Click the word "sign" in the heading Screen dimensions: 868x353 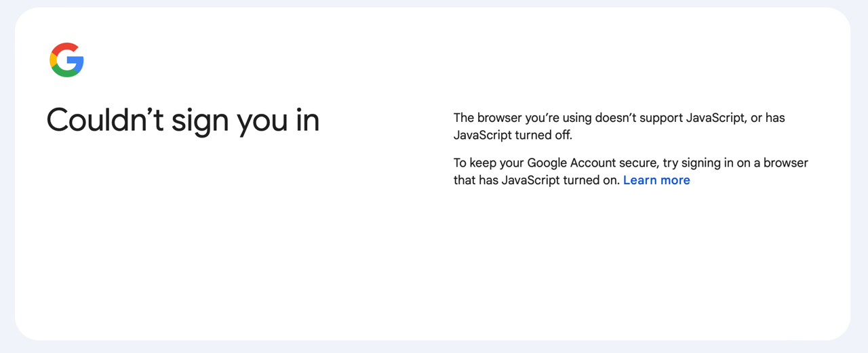point(200,121)
